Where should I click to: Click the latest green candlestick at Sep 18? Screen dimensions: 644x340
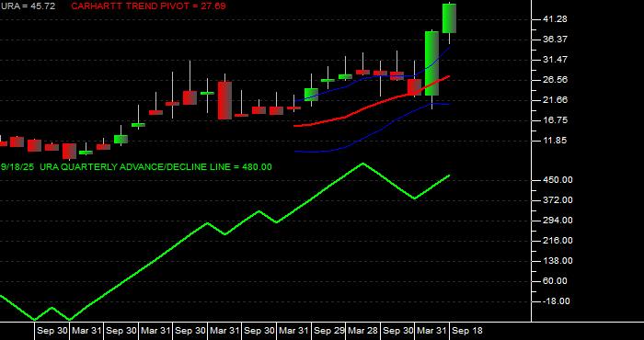449,18
